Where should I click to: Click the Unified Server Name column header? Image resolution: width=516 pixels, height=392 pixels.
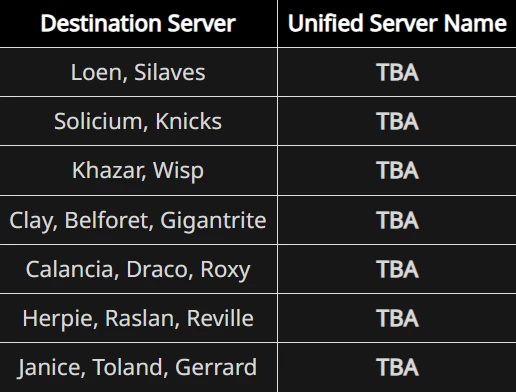397,23
